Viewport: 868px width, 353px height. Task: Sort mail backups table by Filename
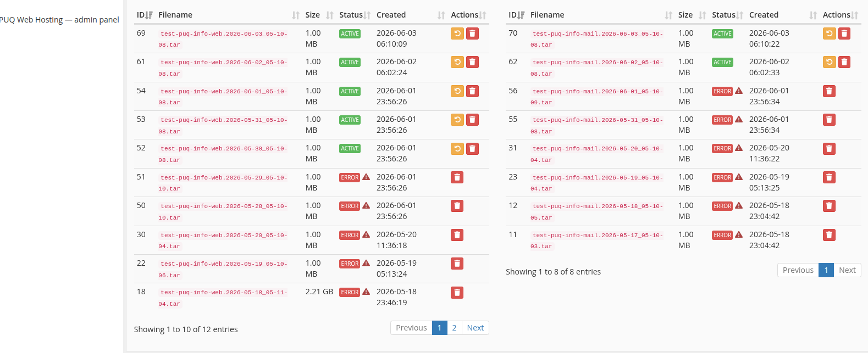tap(601, 15)
